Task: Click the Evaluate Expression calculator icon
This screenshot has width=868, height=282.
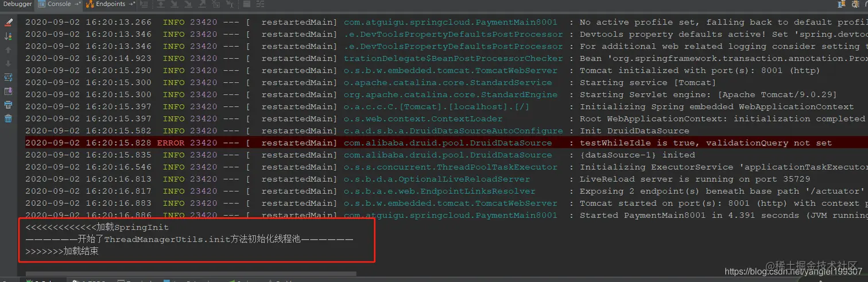Action: pyautogui.click(x=246, y=4)
